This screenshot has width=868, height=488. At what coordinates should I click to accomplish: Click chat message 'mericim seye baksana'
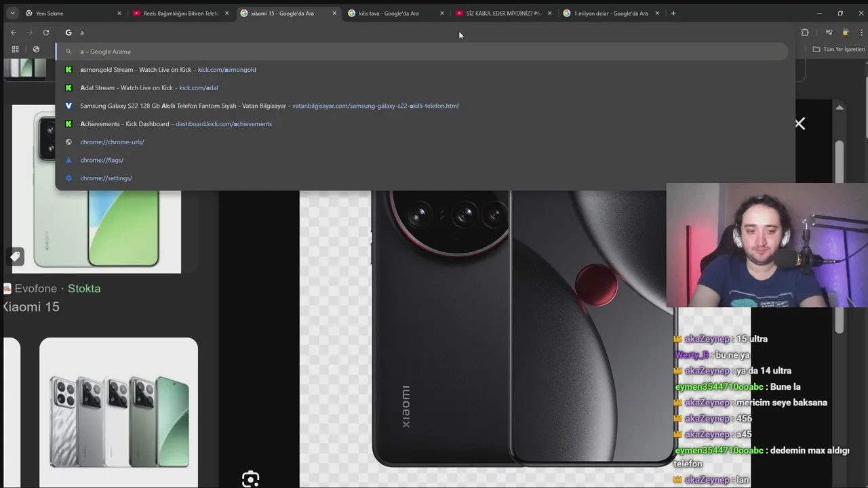781,403
